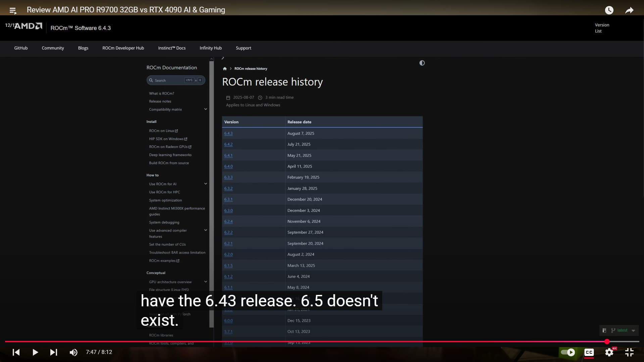The height and width of the screenshot is (362, 644).
Task: Click the Release notes sidebar link
Action: coord(160,101)
